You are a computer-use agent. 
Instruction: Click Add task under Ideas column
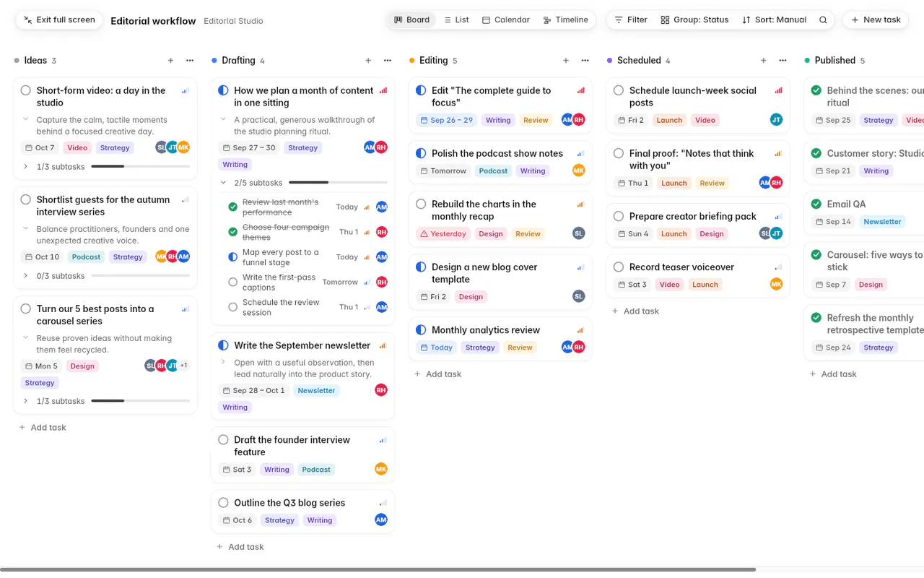click(43, 428)
